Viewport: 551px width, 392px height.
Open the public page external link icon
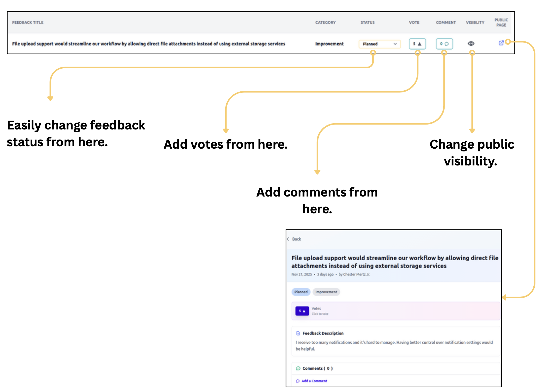point(501,43)
